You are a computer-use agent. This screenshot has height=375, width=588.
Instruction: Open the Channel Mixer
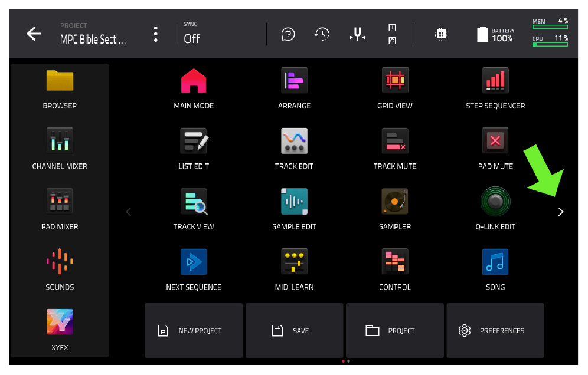point(60,141)
